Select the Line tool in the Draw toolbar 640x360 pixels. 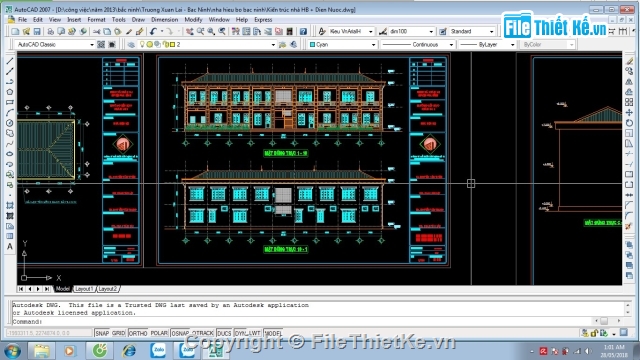pos(10,61)
